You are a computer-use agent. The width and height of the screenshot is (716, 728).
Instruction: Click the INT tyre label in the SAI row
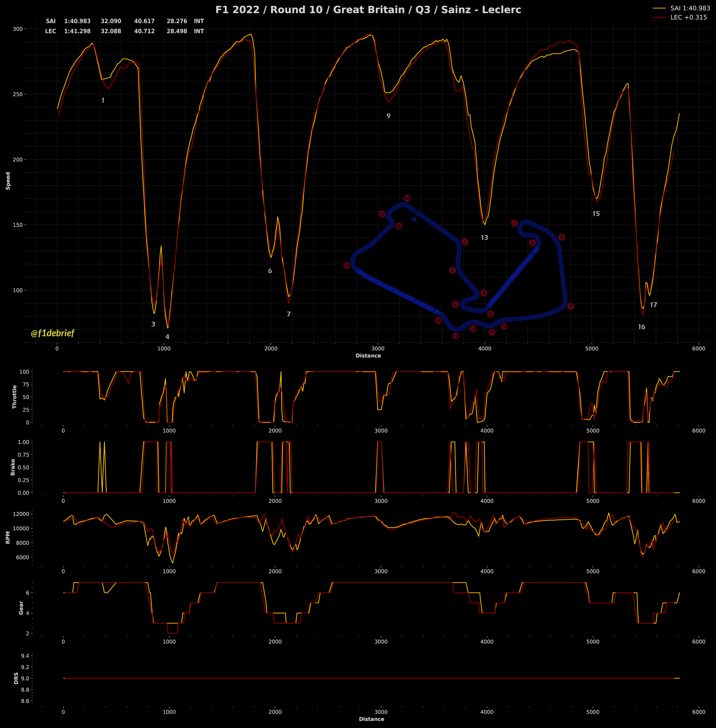(x=199, y=21)
